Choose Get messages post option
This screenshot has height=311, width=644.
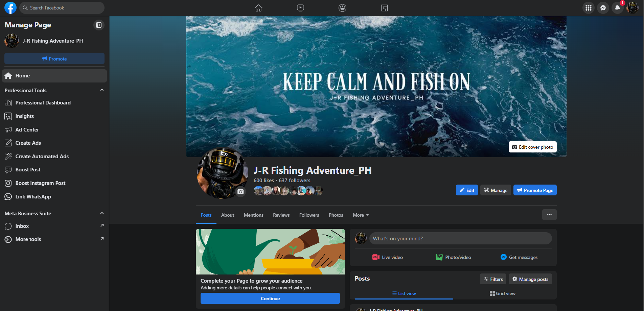[x=519, y=257]
